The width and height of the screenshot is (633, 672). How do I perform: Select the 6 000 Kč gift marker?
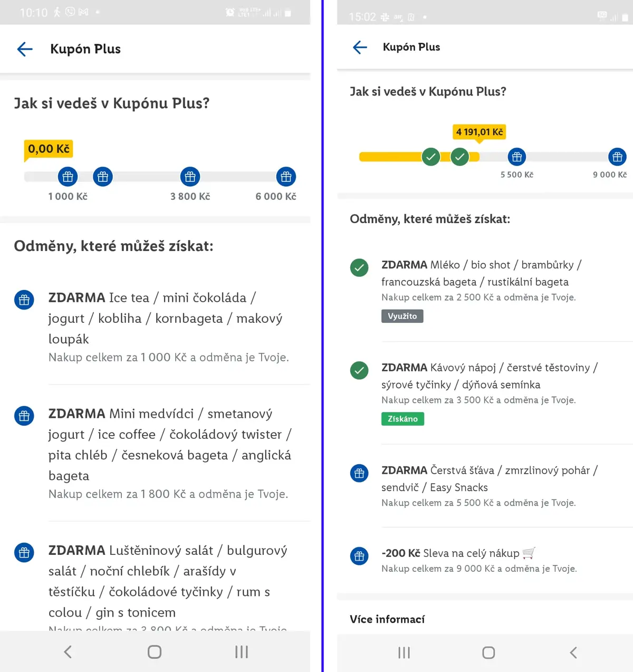point(286,177)
